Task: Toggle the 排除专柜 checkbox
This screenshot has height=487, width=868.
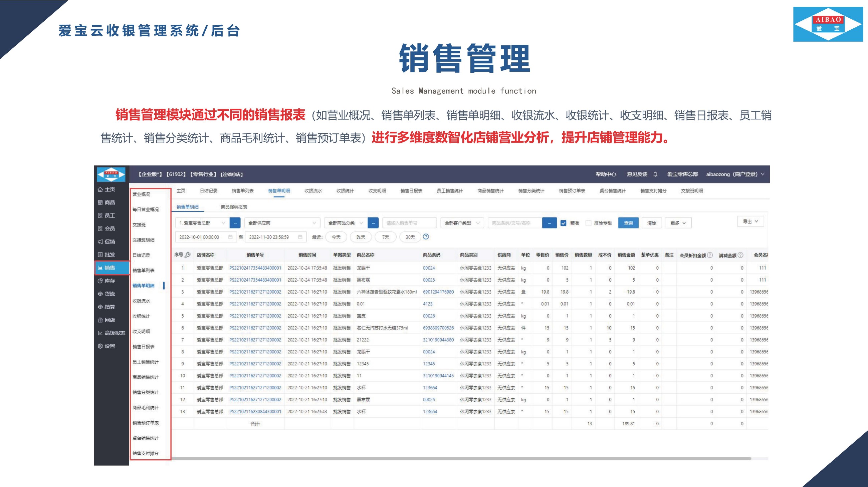Action: (x=588, y=223)
